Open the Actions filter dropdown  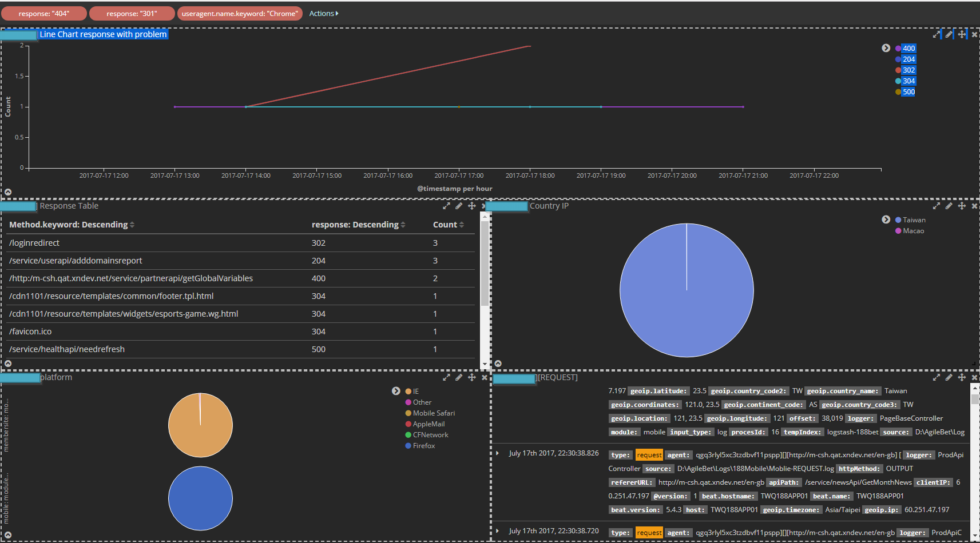[x=323, y=13]
